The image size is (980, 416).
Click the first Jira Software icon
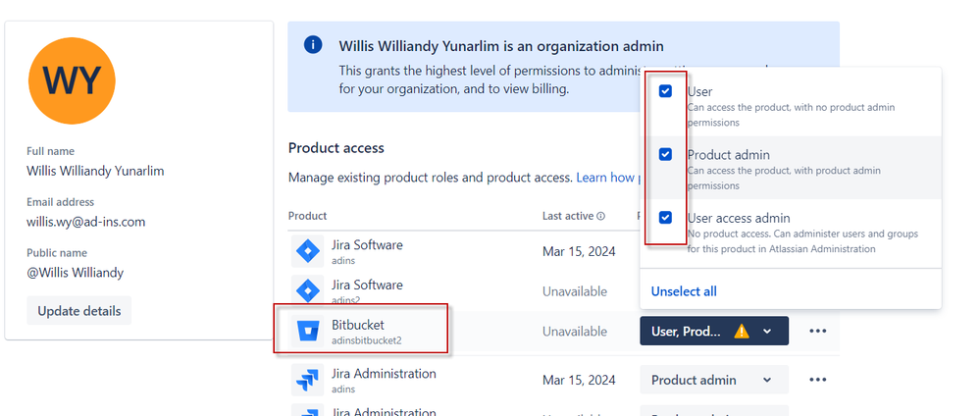pos(307,251)
